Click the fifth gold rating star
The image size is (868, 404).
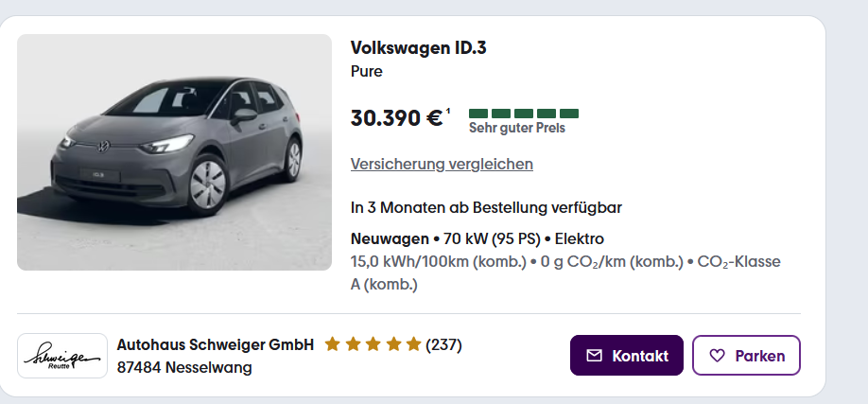click(413, 344)
